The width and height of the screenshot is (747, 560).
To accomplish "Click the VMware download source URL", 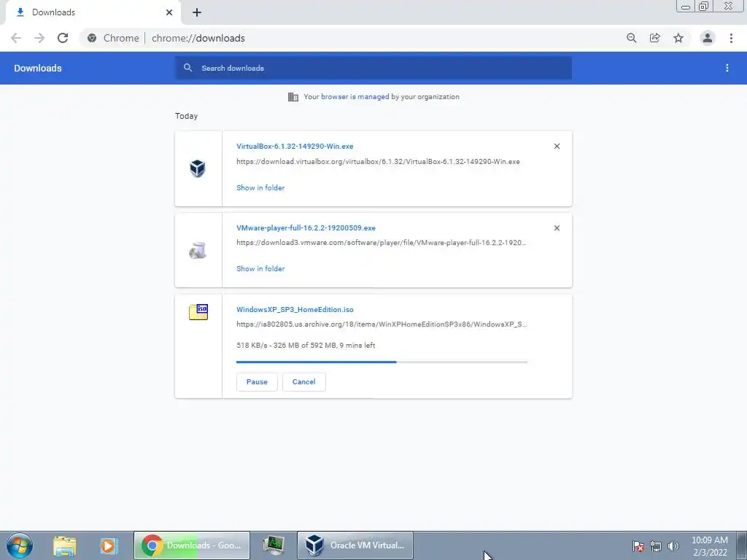I will [x=381, y=242].
